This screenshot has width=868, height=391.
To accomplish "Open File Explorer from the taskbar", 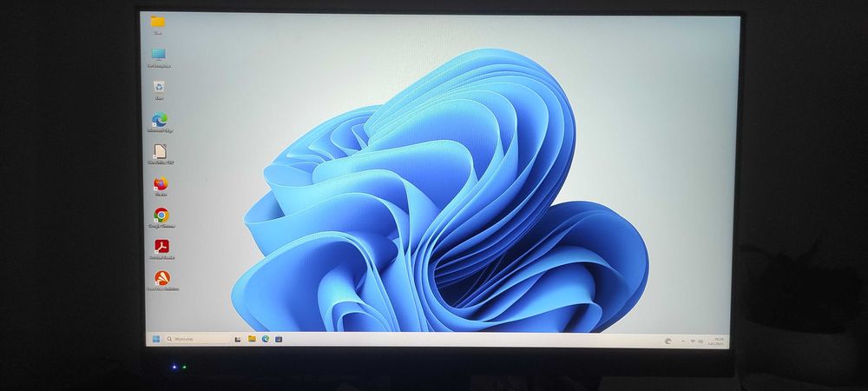I will point(252,339).
